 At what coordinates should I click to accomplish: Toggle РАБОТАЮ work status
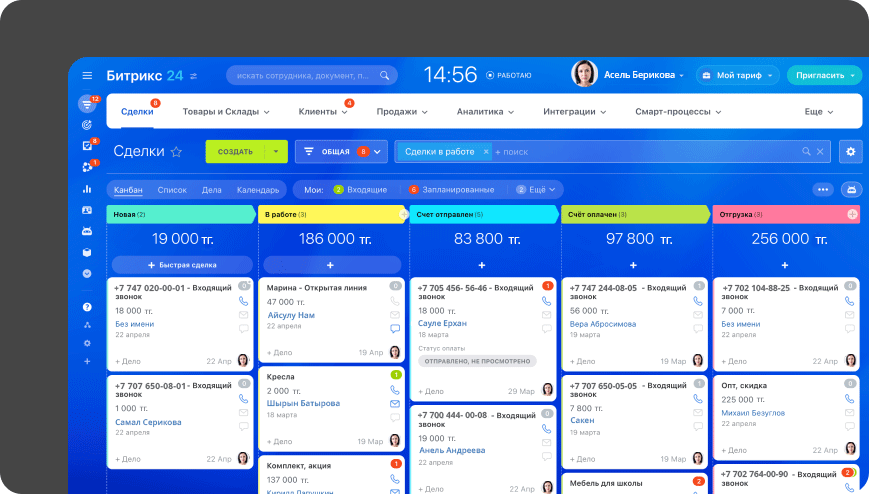(x=508, y=75)
